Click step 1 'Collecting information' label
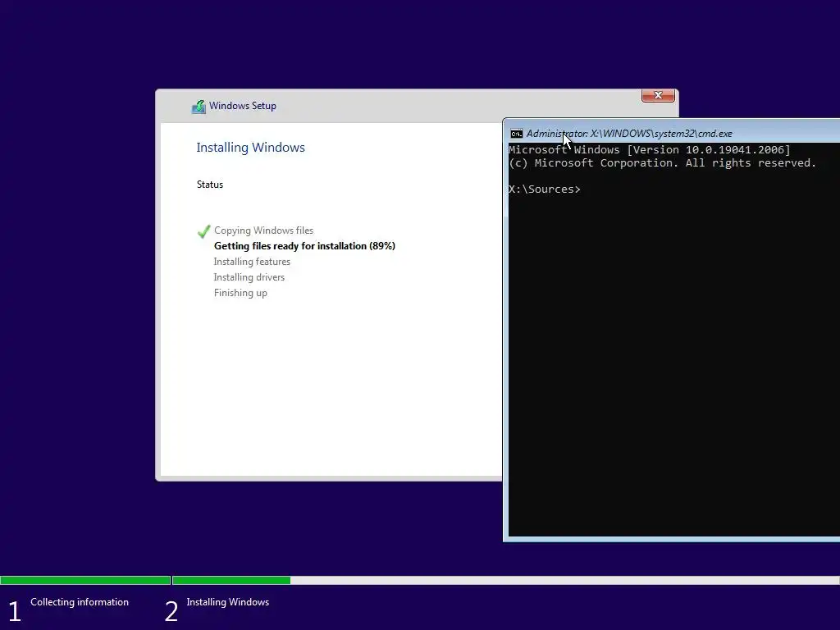The image size is (840, 630). 80,602
